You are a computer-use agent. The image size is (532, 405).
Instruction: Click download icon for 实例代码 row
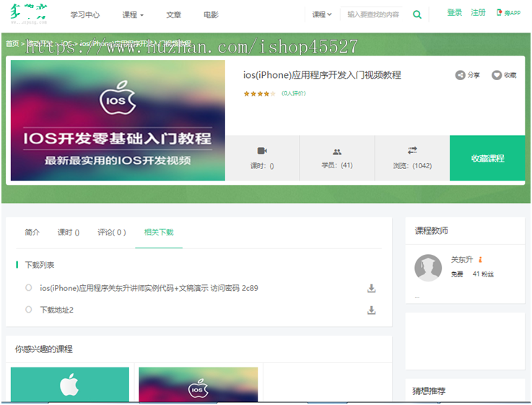tap(372, 288)
